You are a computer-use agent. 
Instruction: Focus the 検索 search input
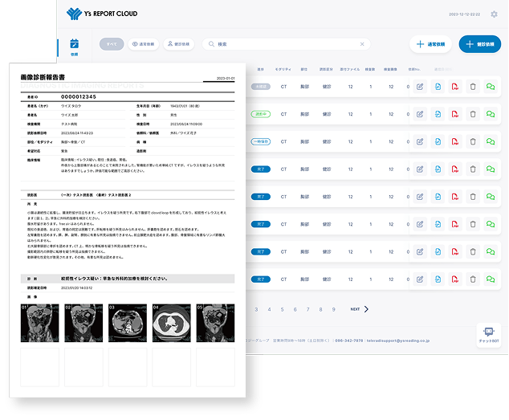tap(286, 44)
